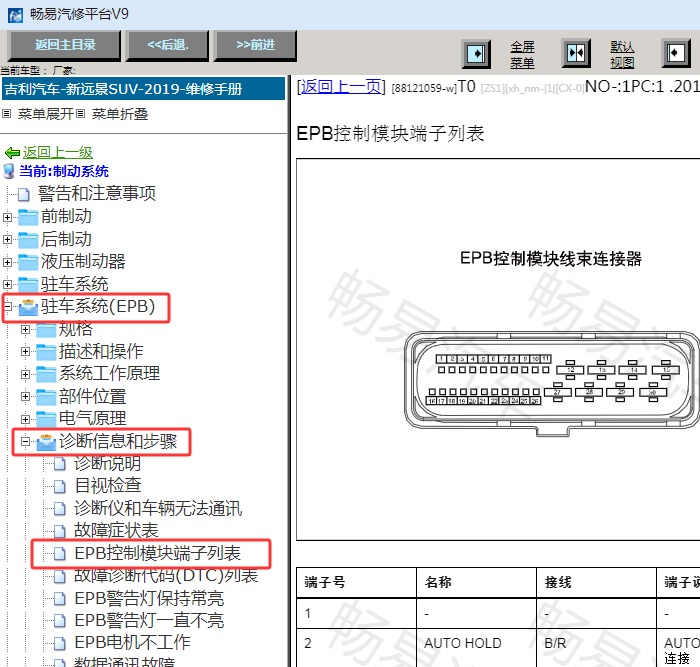Click the folder icon of 部件位置
The width and height of the screenshot is (700, 667).
tap(46, 396)
